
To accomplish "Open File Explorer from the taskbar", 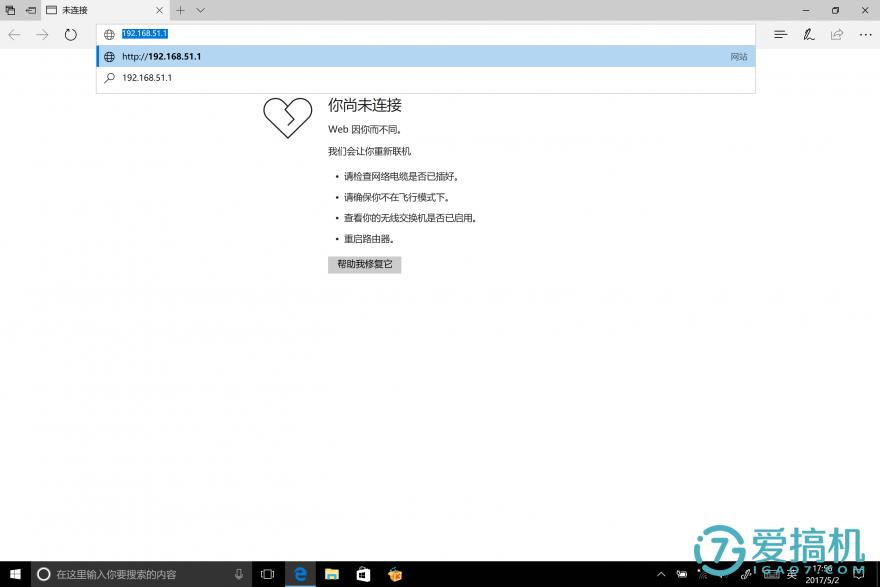I will (x=330, y=574).
